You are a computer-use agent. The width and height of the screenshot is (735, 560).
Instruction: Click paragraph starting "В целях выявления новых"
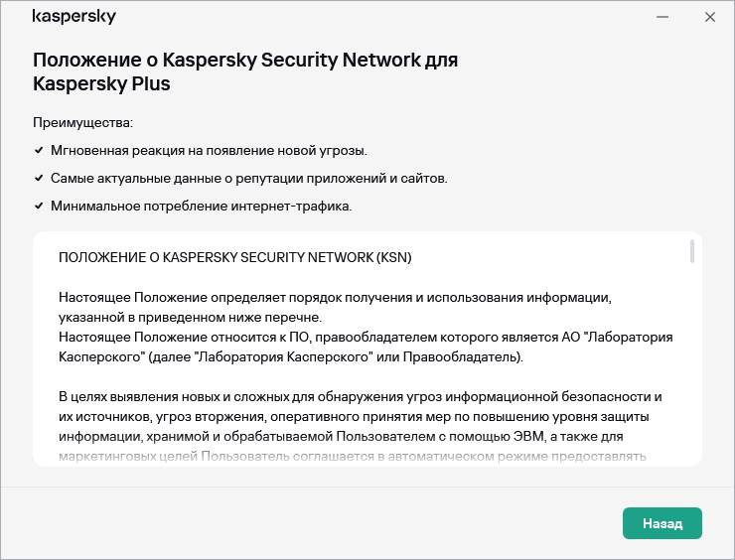[360, 396]
